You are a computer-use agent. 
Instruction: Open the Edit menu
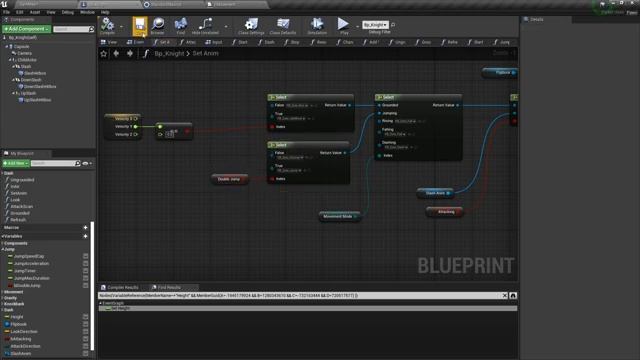point(20,12)
